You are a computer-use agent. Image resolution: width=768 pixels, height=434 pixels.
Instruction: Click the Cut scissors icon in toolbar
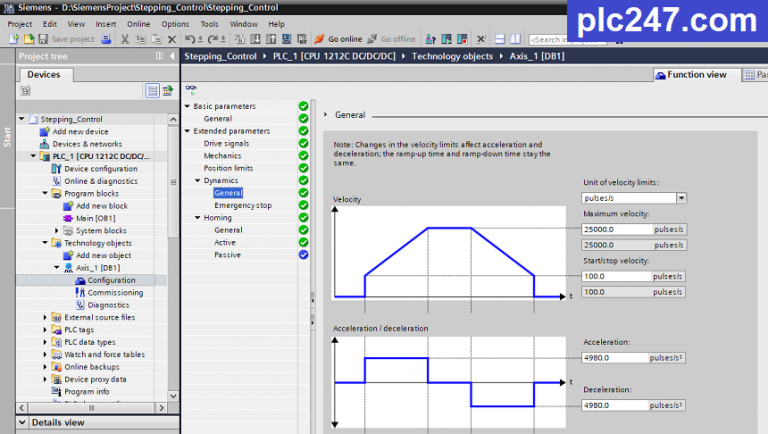point(125,39)
